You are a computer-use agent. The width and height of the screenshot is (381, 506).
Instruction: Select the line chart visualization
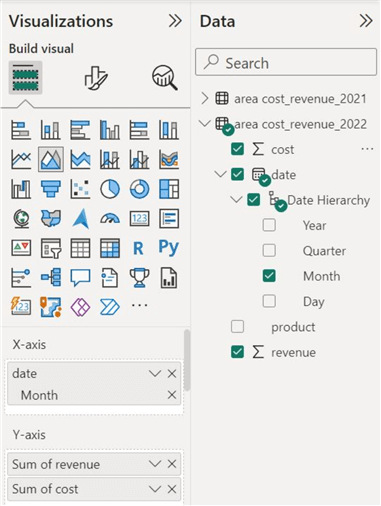click(21, 159)
